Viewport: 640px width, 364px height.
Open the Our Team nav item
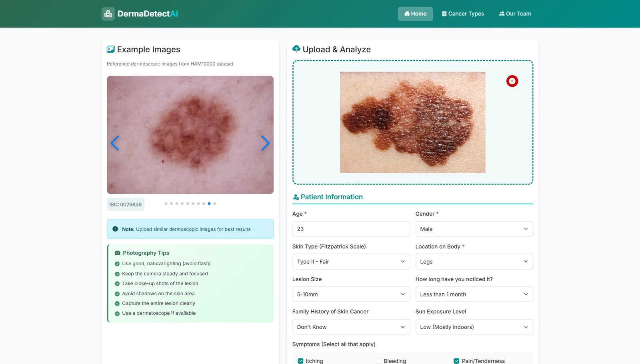(x=515, y=14)
